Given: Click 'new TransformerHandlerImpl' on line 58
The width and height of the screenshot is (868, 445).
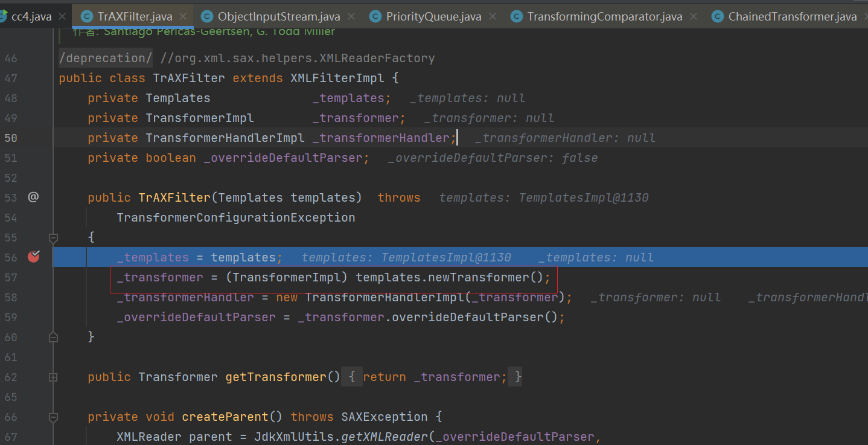Looking at the screenshot, I should tap(370, 297).
